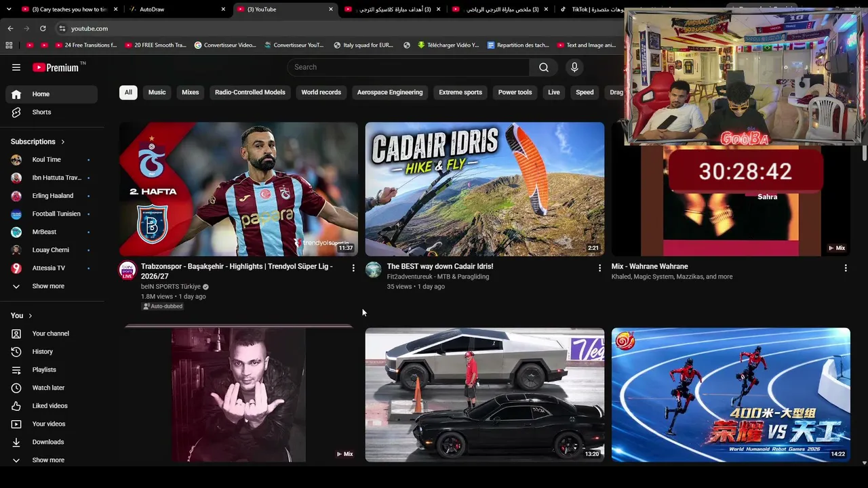Viewport: 868px width, 488px height.
Task: Click the YouTube Premium logo
Action: [x=56, y=67]
